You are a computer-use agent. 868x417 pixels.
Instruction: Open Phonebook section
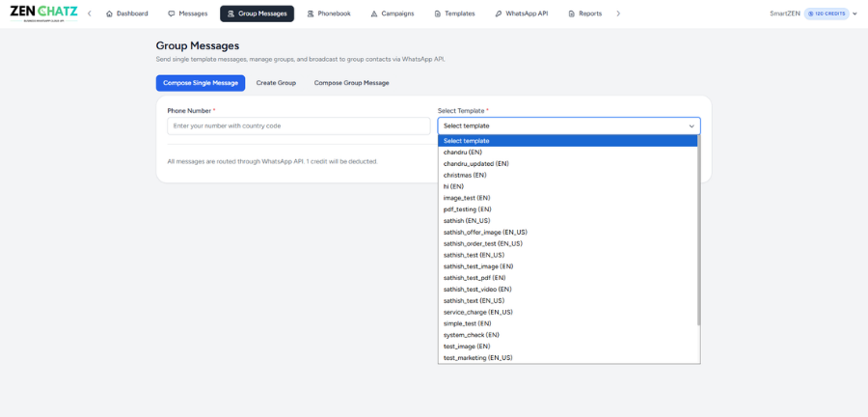pos(329,14)
